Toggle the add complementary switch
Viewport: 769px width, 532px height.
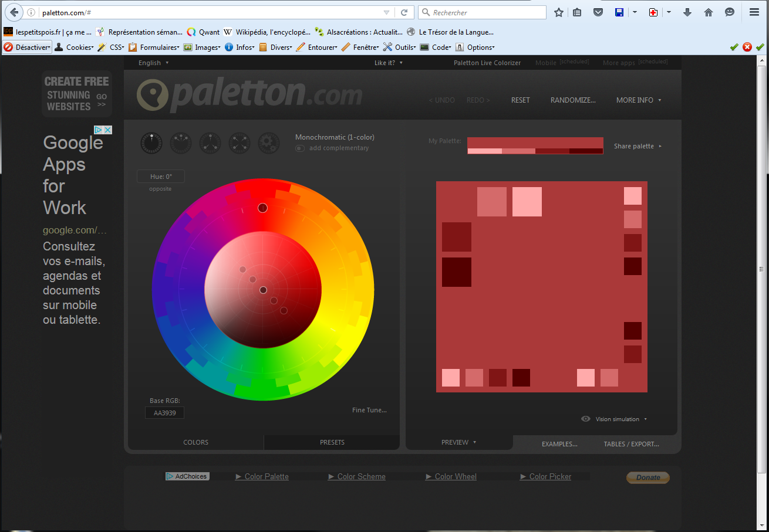coord(300,148)
